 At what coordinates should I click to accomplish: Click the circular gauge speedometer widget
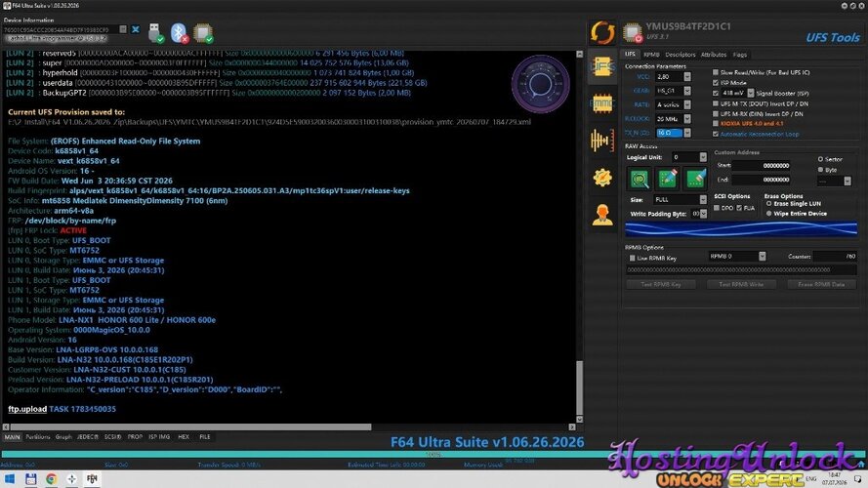(540, 84)
